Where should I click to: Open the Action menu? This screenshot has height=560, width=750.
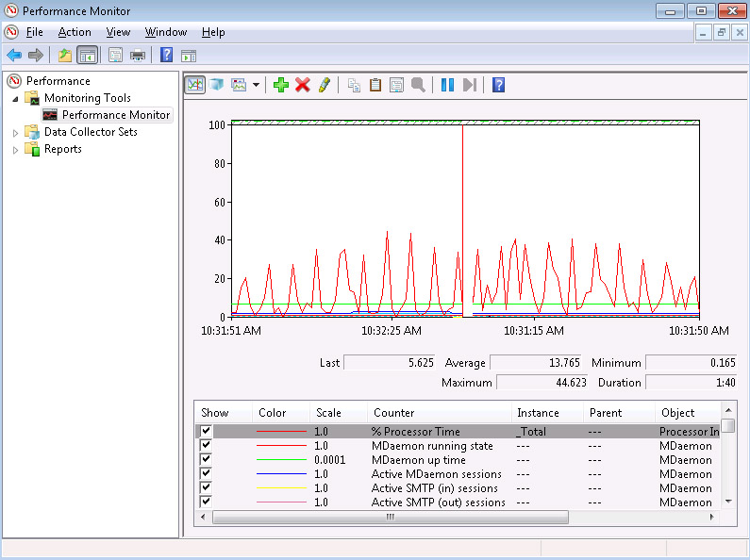coord(75,32)
